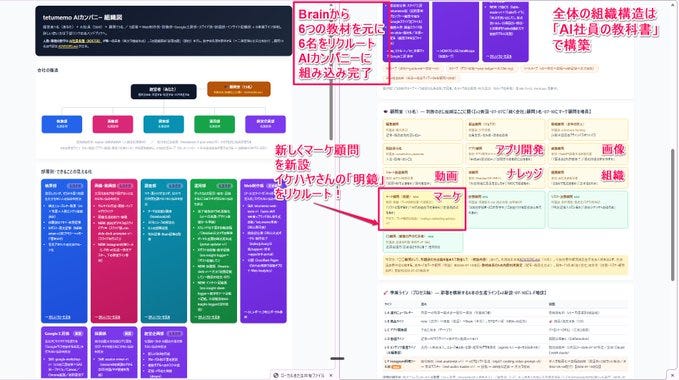This screenshot has width=679, height=380.
Task: Select the green department node in org chart
Action: [214, 124]
